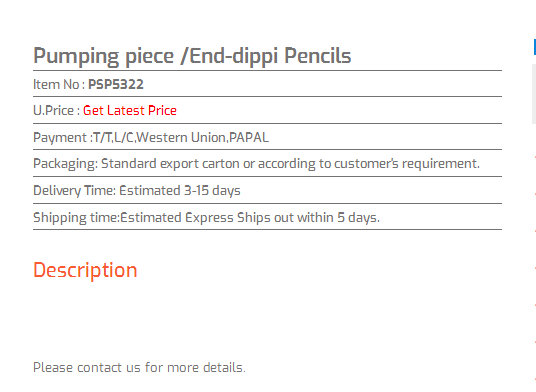Click the product title Pumping piece /End-dippi Pencils
This screenshot has height=392, width=536.
(192, 56)
